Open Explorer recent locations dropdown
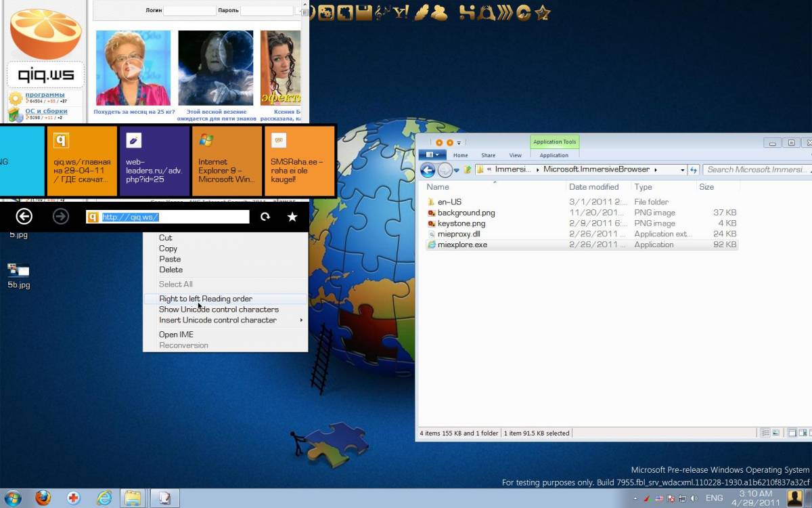 point(457,170)
